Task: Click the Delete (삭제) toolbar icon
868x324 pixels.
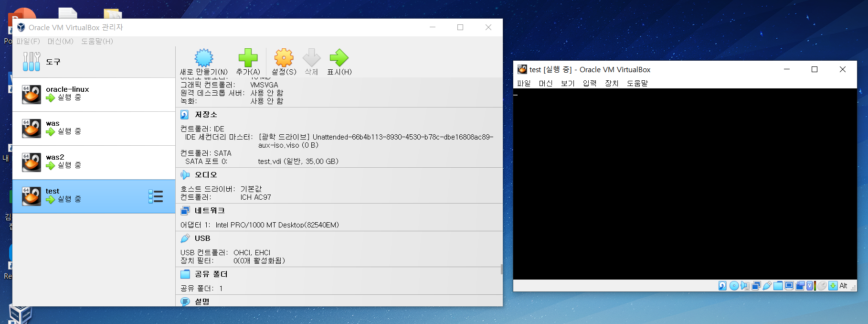Action: pos(311,57)
